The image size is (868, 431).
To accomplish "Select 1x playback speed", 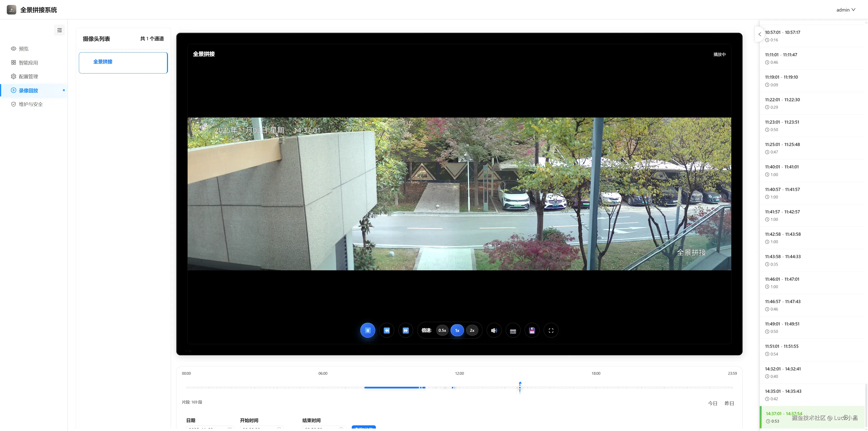I will (x=457, y=330).
